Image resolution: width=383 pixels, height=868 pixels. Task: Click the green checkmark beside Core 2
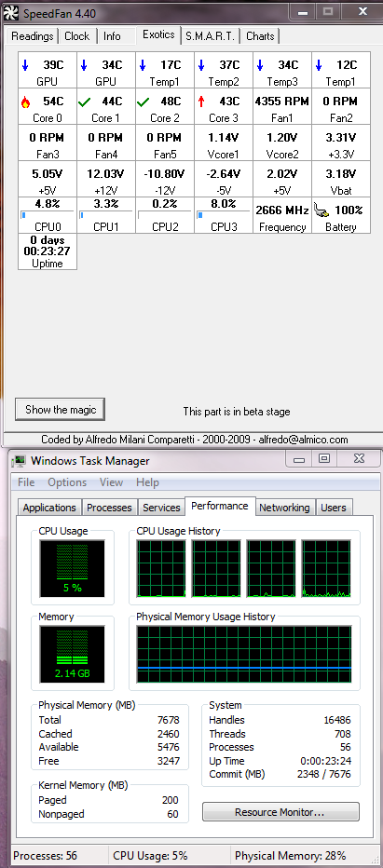(x=143, y=102)
